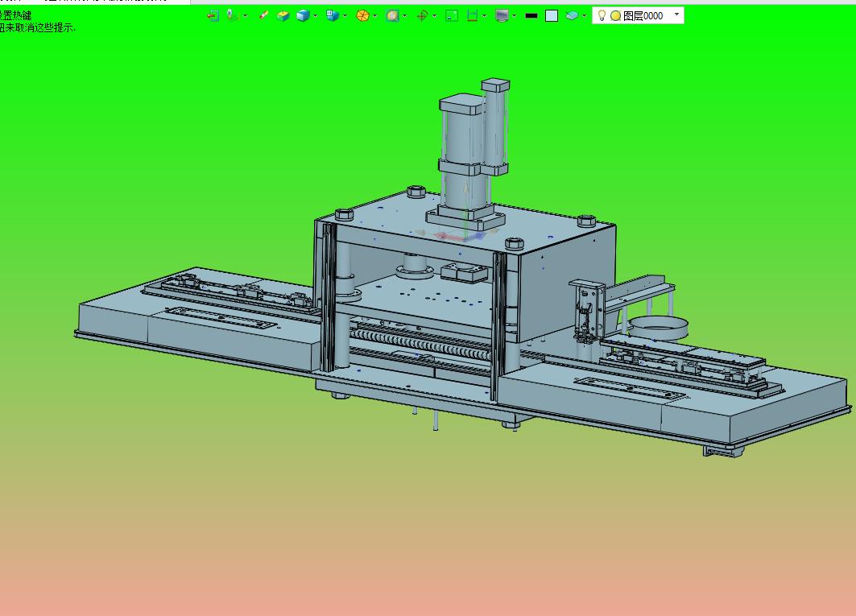Click the apply style lamp icon

tap(233, 16)
